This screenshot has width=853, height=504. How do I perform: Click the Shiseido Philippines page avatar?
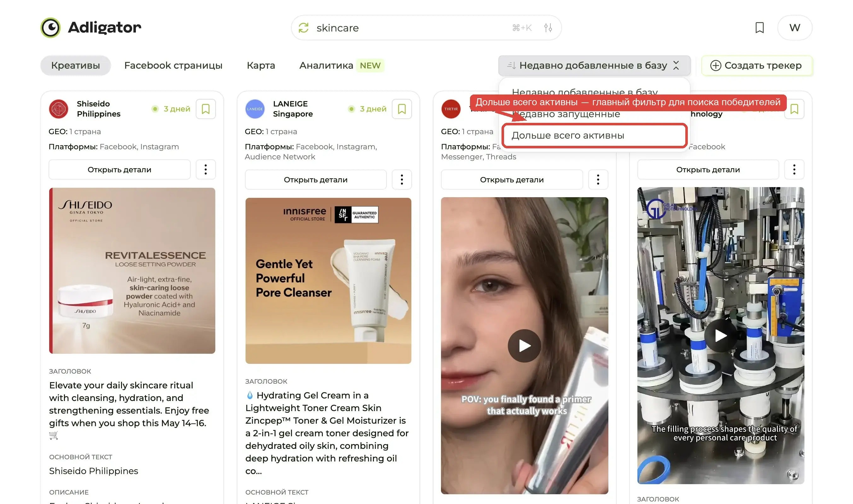[x=58, y=109]
